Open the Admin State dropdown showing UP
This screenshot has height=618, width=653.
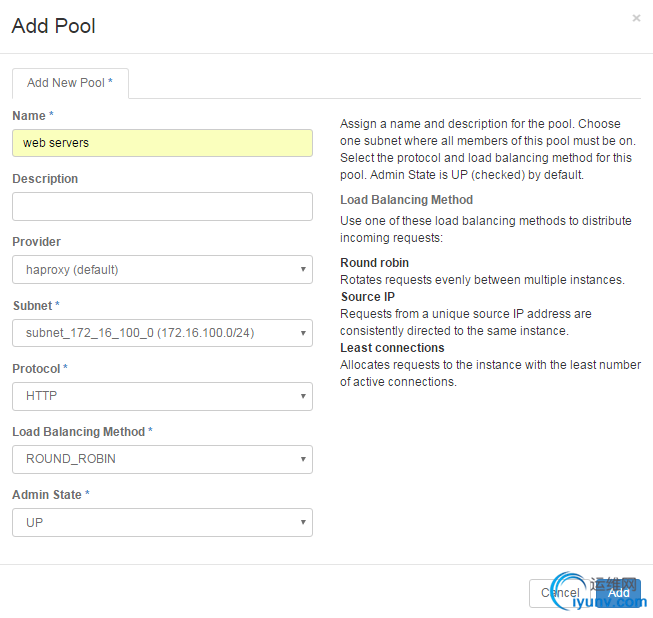point(162,522)
